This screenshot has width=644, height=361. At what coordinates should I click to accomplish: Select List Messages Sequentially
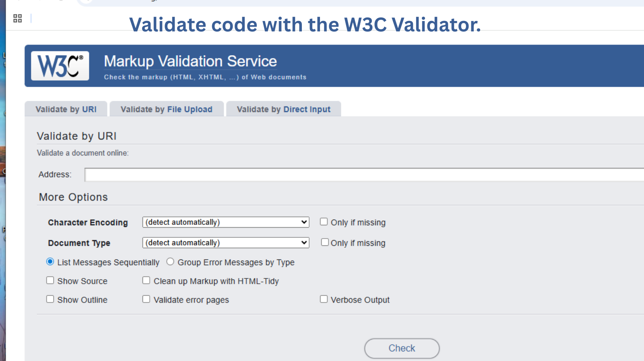(x=50, y=261)
